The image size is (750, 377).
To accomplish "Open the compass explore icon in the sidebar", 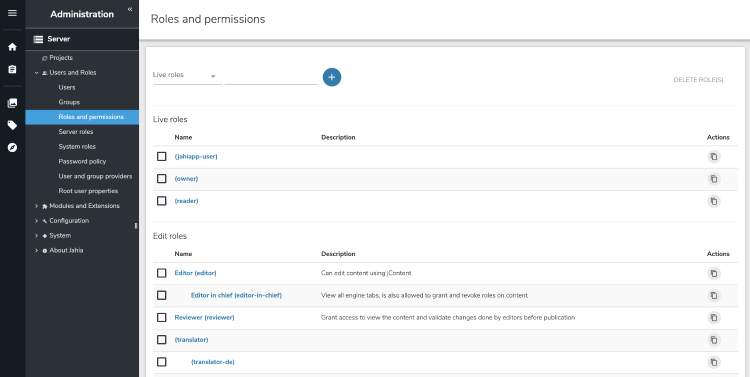I will (12, 147).
